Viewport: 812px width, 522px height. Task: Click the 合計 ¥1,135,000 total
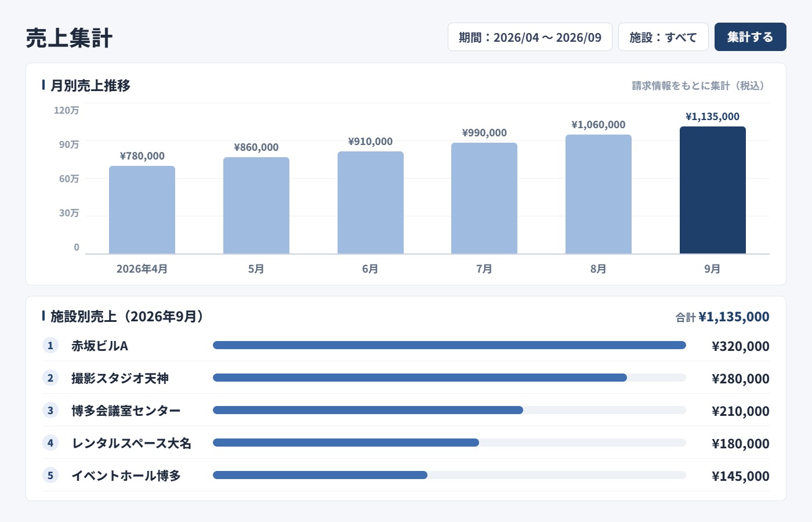[723, 317]
